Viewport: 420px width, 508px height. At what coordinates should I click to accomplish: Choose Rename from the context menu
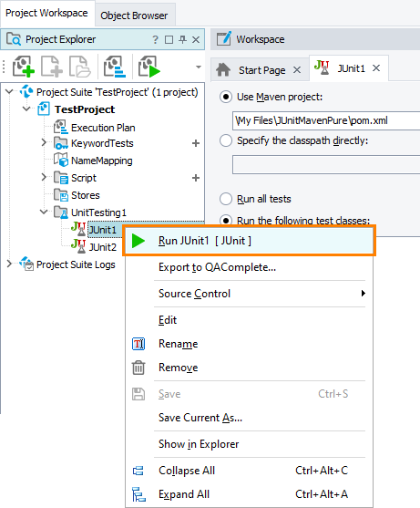[249, 344]
